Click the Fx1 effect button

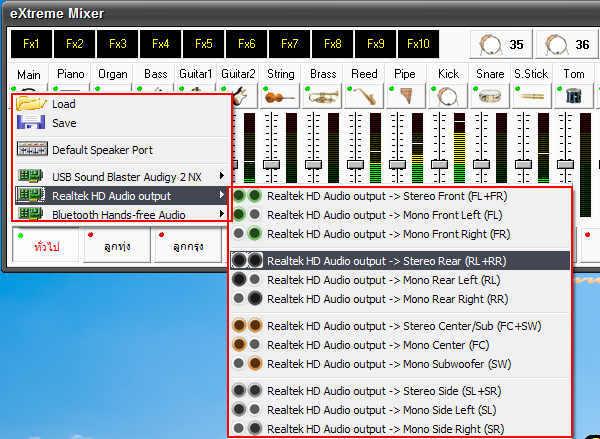coord(31,44)
